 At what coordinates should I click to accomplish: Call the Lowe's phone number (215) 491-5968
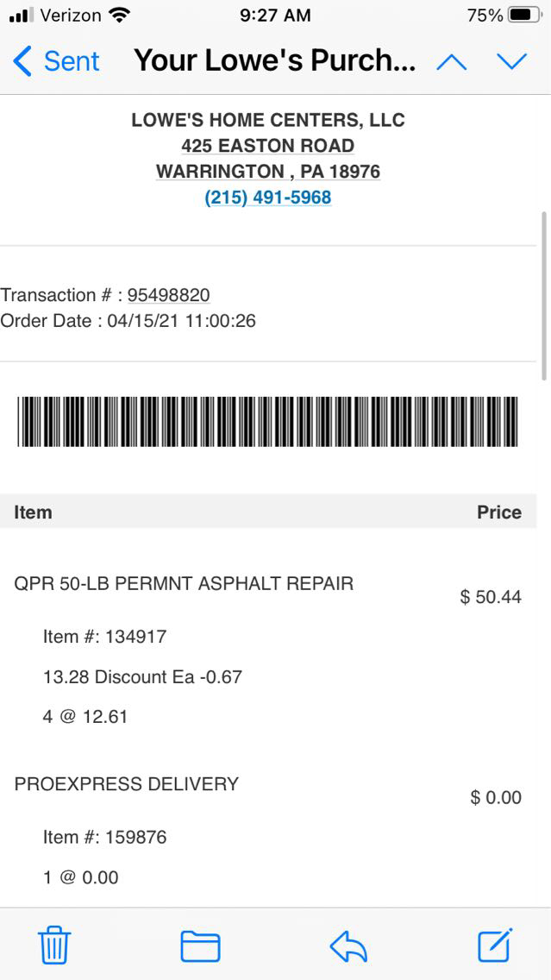[268, 198]
